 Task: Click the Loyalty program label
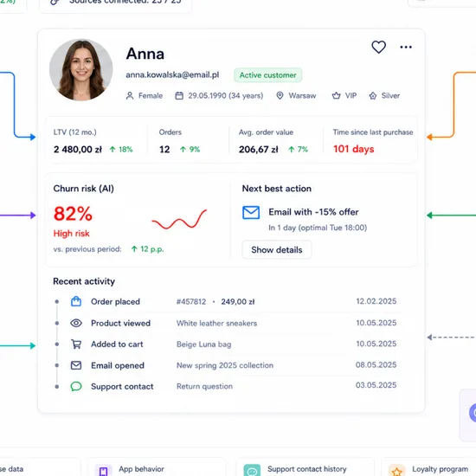pos(441,469)
